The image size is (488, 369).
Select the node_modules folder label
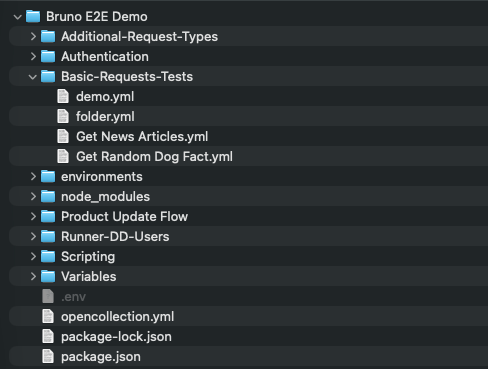(105, 197)
